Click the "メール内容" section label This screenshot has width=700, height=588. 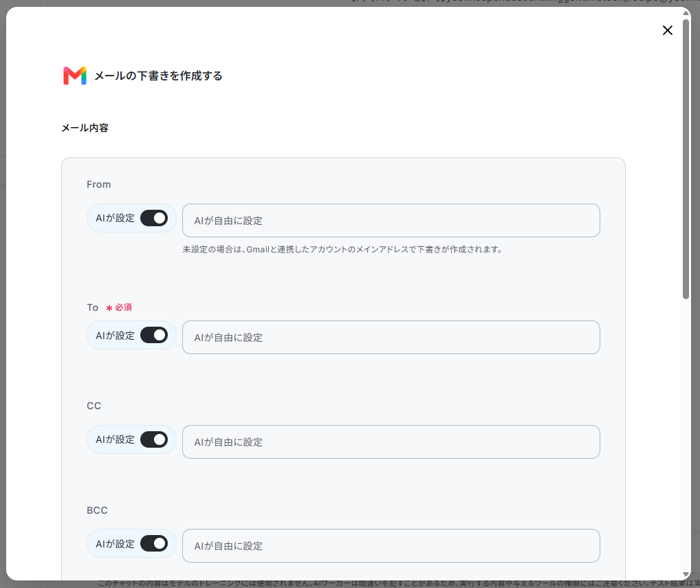pos(85,128)
